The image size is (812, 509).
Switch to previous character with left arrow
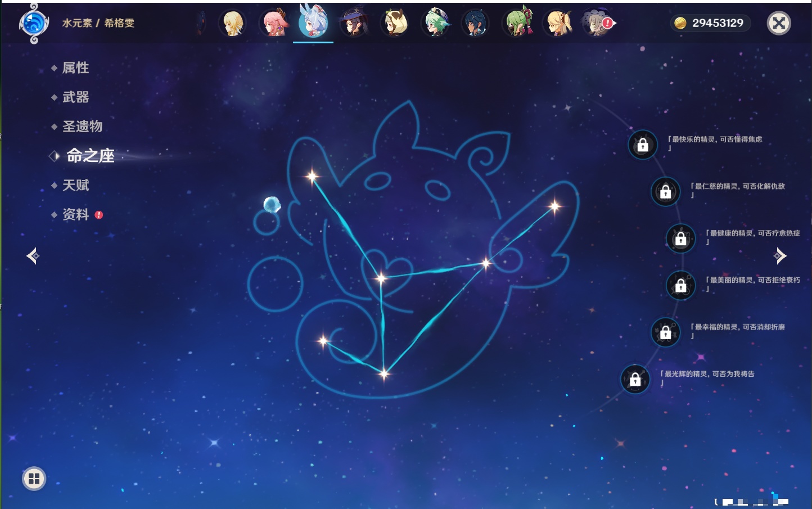coord(33,256)
